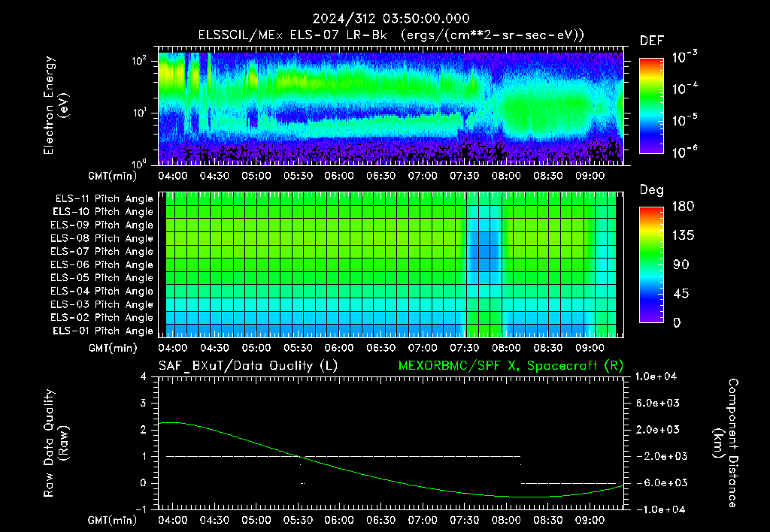Click the ELS-03 Pitch Angle row label

(102, 304)
